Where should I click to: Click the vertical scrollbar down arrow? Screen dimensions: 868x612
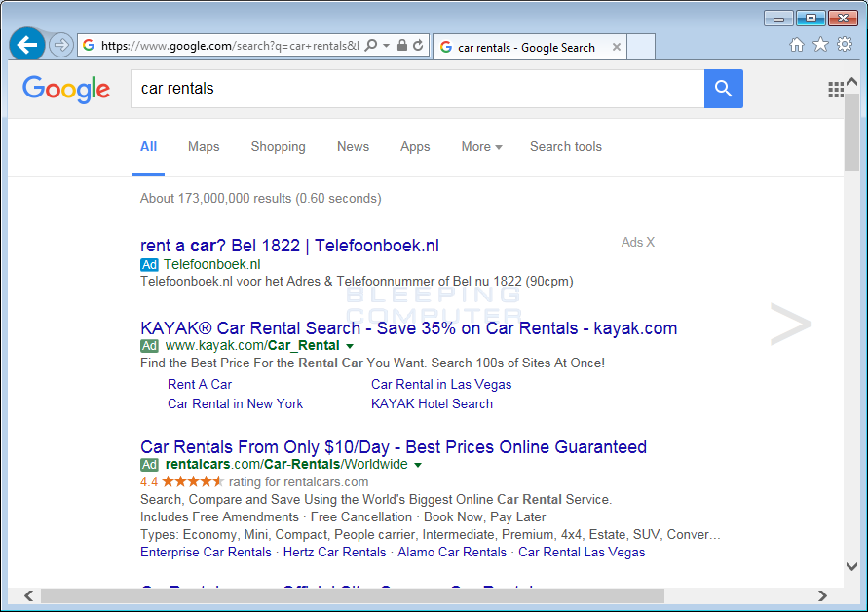pos(852,566)
